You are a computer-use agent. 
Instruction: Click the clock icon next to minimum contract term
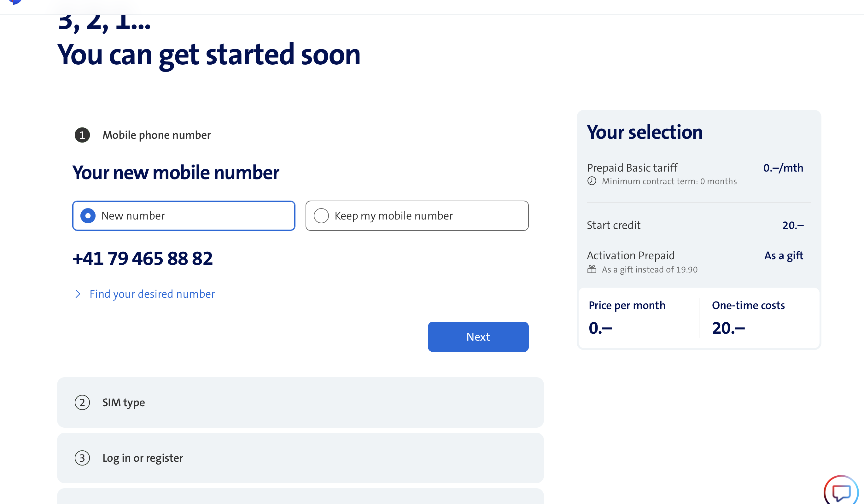click(592, 181)
